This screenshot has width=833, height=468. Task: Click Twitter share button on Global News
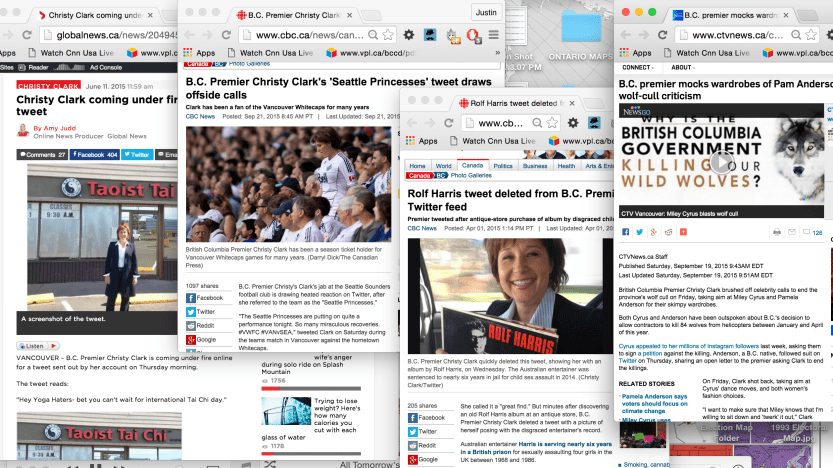coord(137,155)
